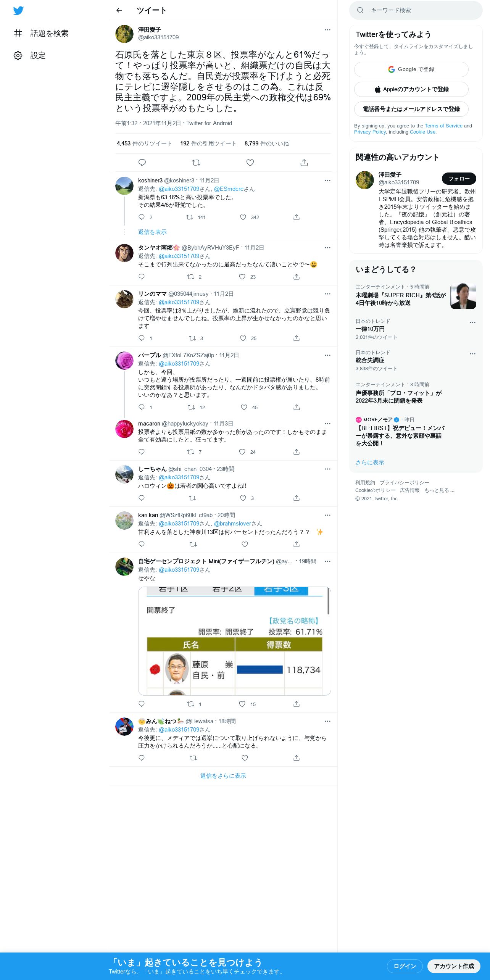490x980 pixels.
Task: Click the Twitter bird logo
Action: coord(18,11)
